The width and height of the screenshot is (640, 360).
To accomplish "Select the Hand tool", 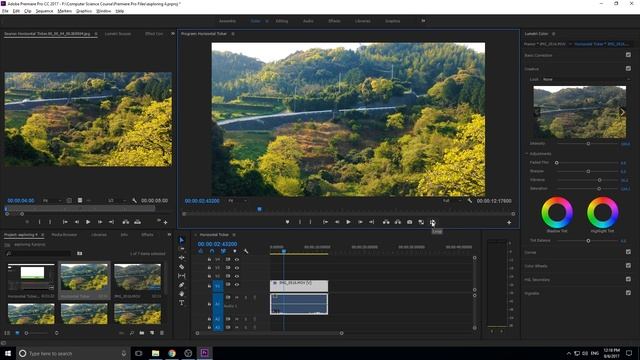I will click(x=182, y=294).
